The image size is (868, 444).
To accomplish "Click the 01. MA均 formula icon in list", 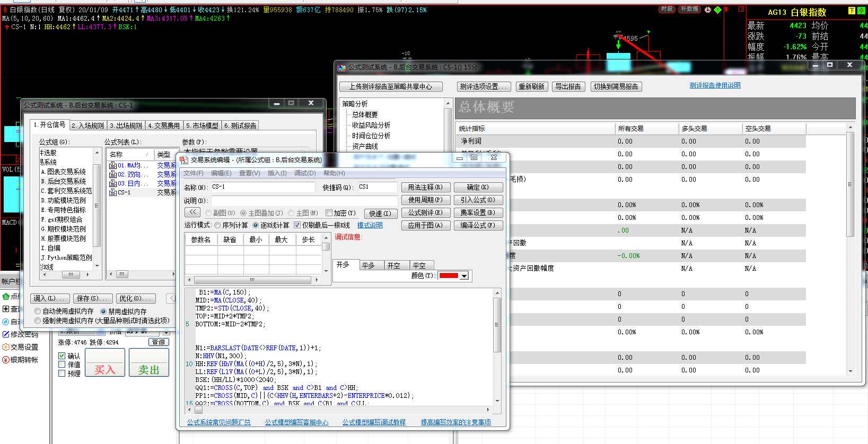I will 113,165.
